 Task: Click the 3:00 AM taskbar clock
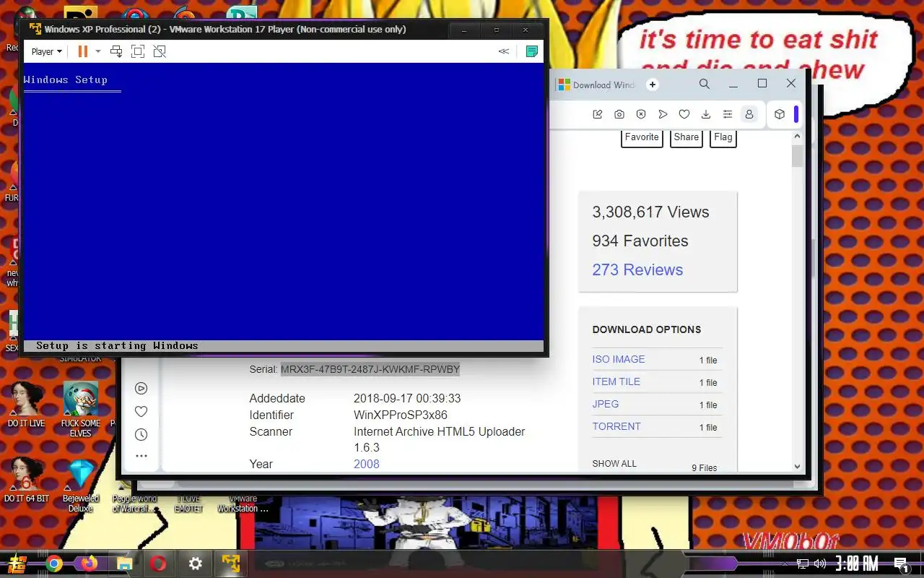pos(857,564)
